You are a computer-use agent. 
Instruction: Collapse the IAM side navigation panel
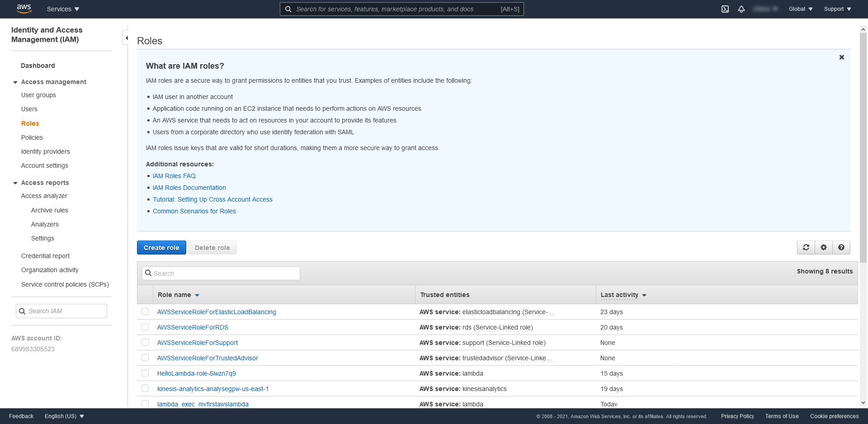tap(126, 38)
